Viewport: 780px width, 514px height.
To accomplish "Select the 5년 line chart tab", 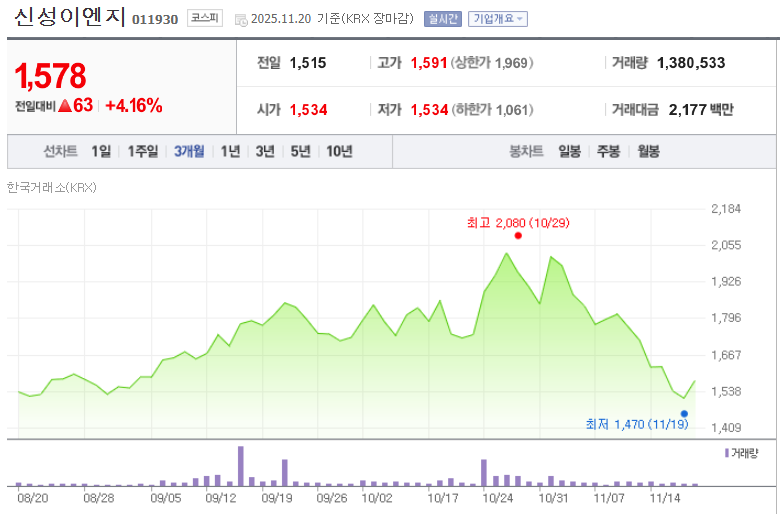I will 300,151.
